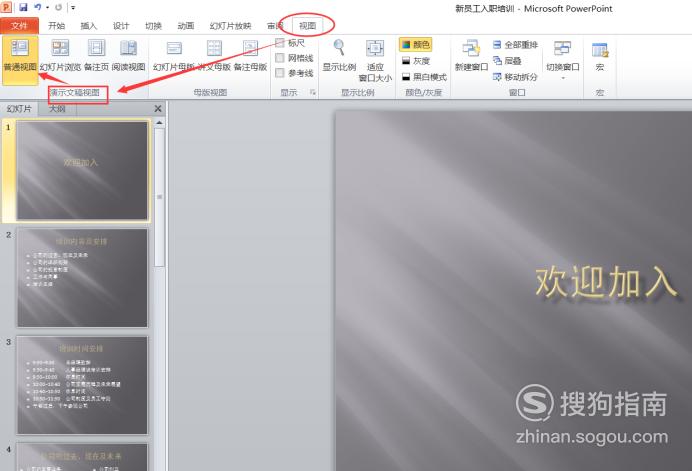Click the 新建窗口 new window icon
This screenshot has height=471, width=692.
click(x=471, y=49)
